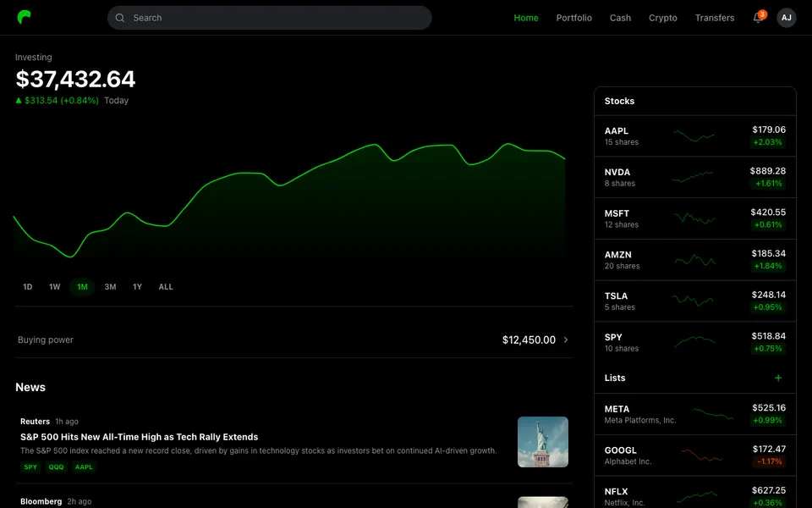Open the NFLX ticker name
Screen dimensions: 812x508
click(x=616, y=491)
